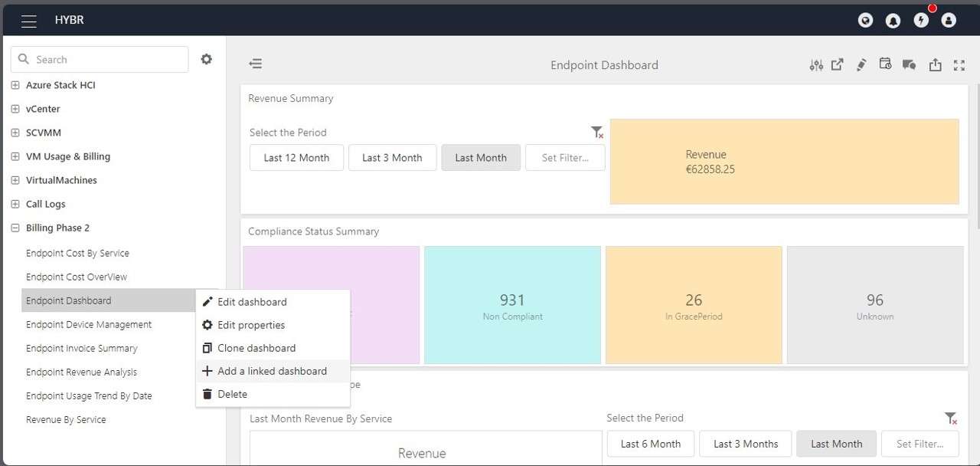Open Endpoint Cost OverView dashboard
Image resolution: width=980 pixels, height=466 pixels.
77,277
